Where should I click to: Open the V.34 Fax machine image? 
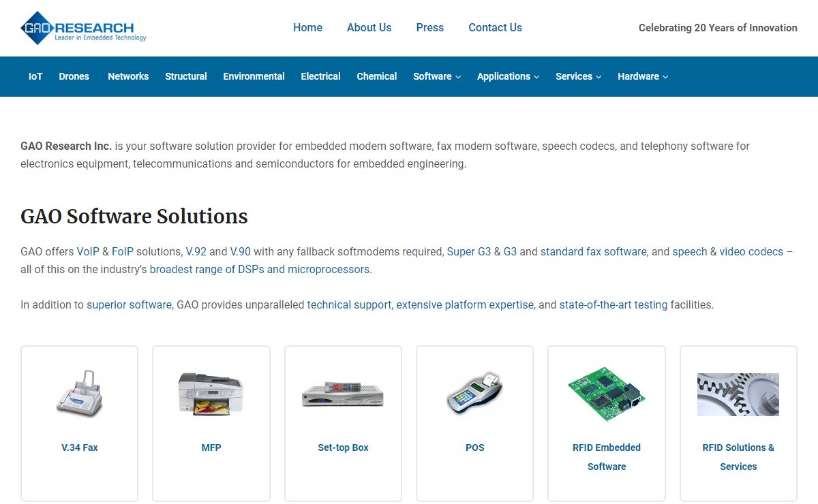80,394
